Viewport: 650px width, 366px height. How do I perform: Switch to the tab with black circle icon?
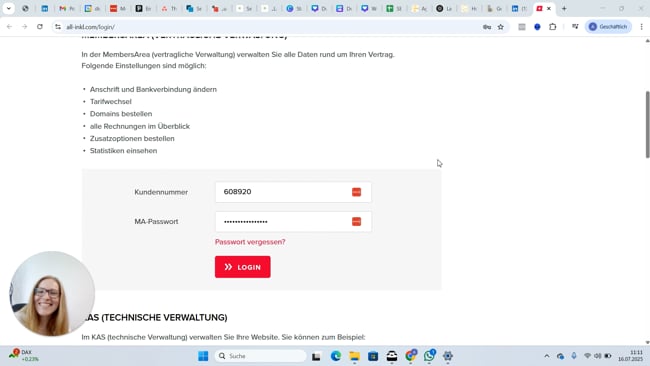click(444, 8)
